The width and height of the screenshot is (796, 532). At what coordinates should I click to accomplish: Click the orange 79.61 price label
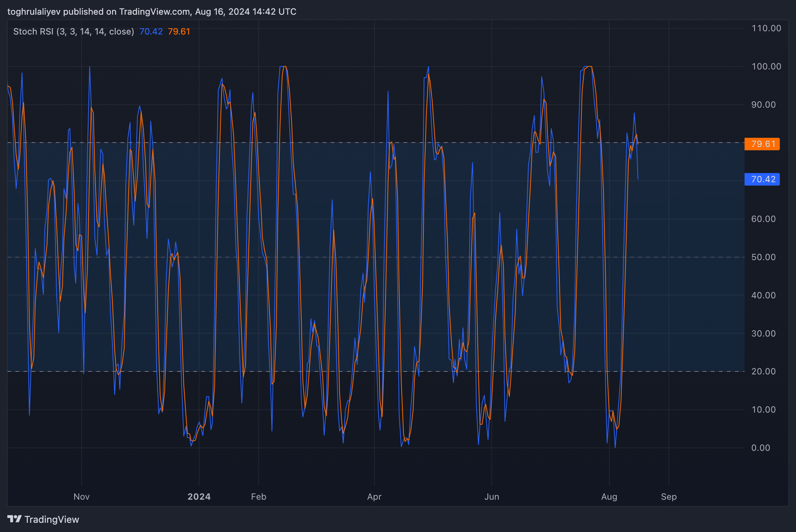pyautogui.click(x=762, y=144)
